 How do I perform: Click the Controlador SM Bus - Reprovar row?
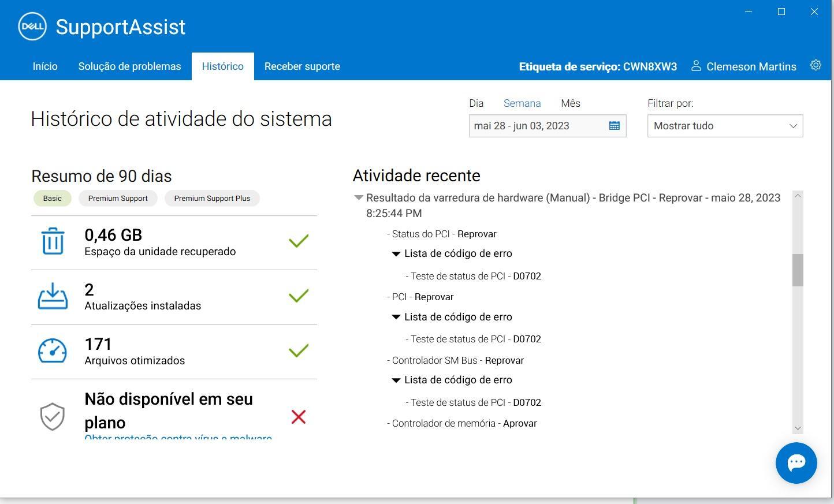pyautogui.click(x=456, y=360)
